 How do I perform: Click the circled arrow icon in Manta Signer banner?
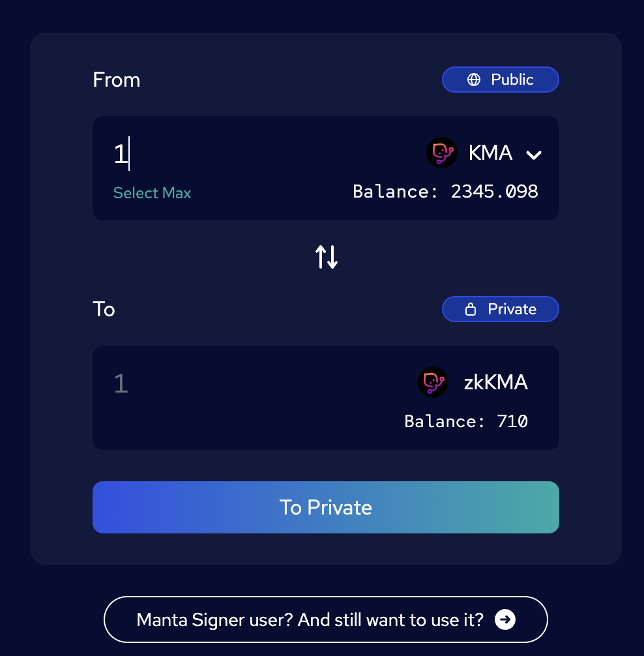[x=505, y=619]
